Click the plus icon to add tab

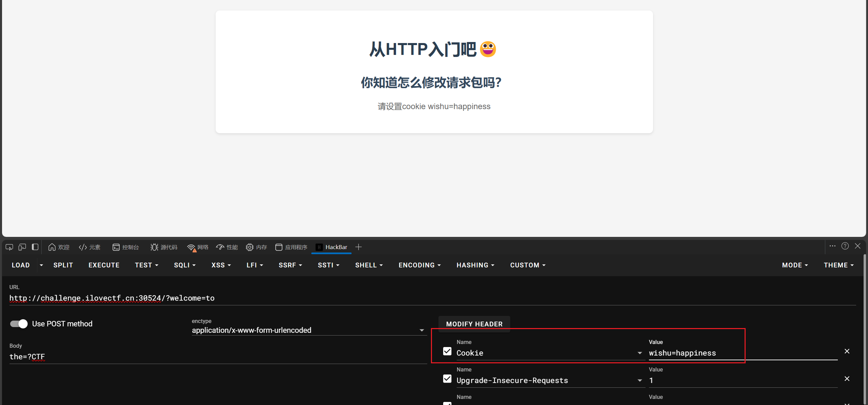pyautogui.click(x=358, y=247)
